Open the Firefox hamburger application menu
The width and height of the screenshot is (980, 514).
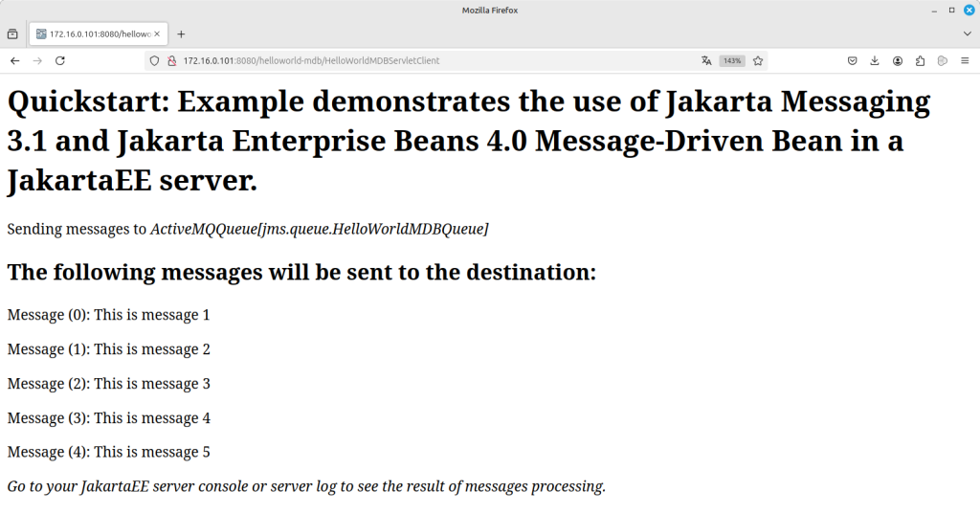click(x=965, y=60)
